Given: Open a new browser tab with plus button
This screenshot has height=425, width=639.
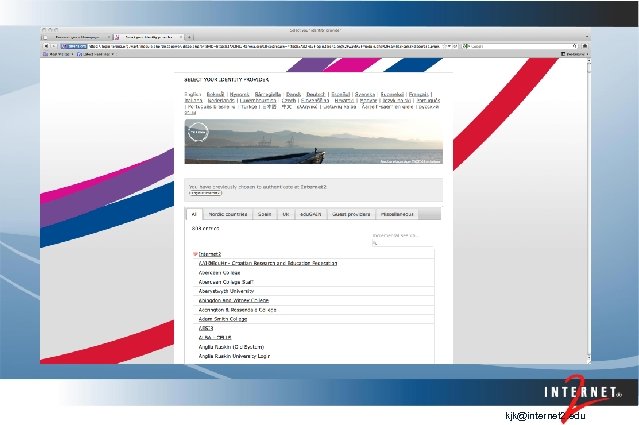Looking at the screenshot, I should pos(189,37).
